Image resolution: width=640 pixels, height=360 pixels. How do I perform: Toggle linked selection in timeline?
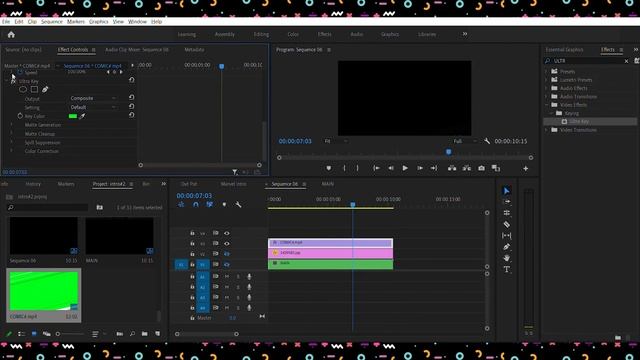tap(209, 204)
